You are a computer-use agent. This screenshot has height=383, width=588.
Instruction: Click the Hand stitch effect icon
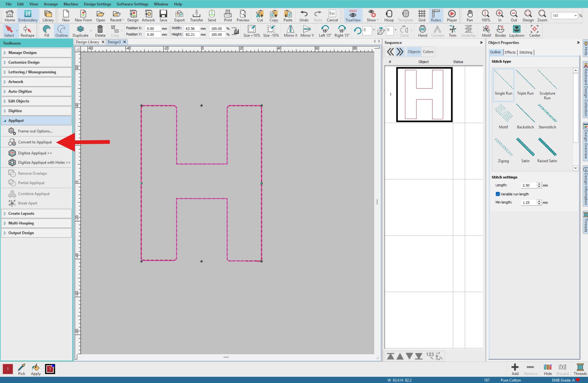click(423, 31)
